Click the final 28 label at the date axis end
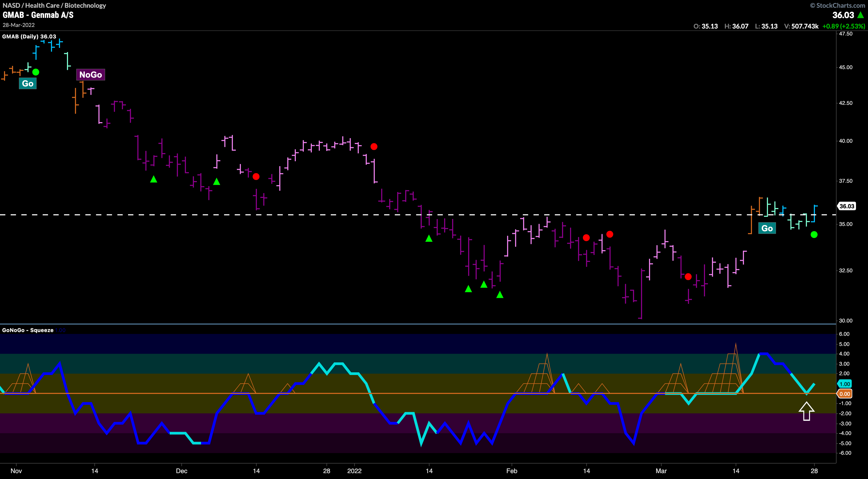 coord(814,471)
